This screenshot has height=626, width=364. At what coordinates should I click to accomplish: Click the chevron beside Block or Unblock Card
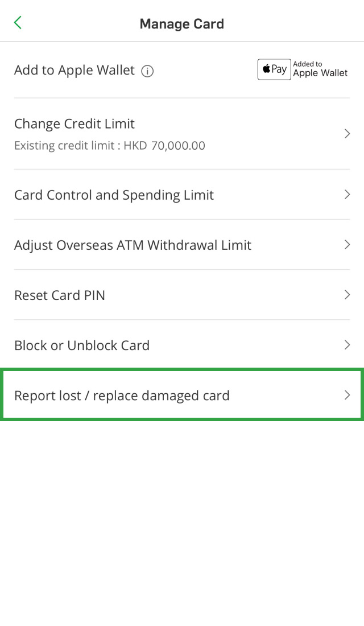[347, 345]
